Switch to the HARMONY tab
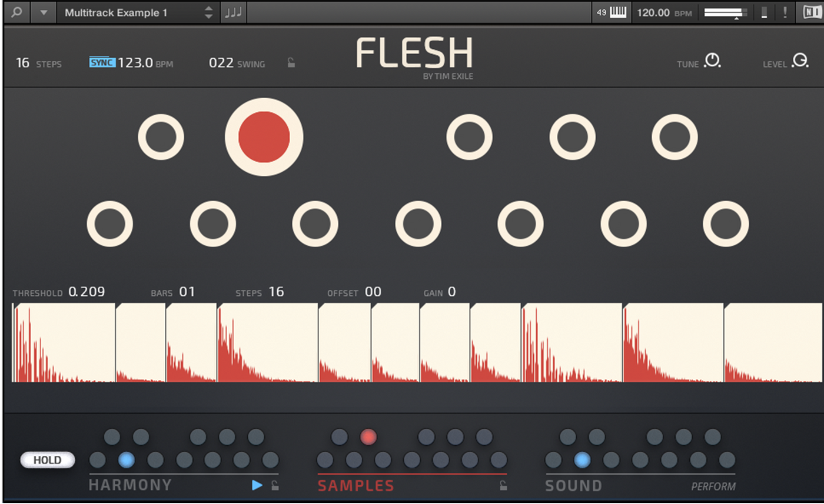 [x=130, y=485]
